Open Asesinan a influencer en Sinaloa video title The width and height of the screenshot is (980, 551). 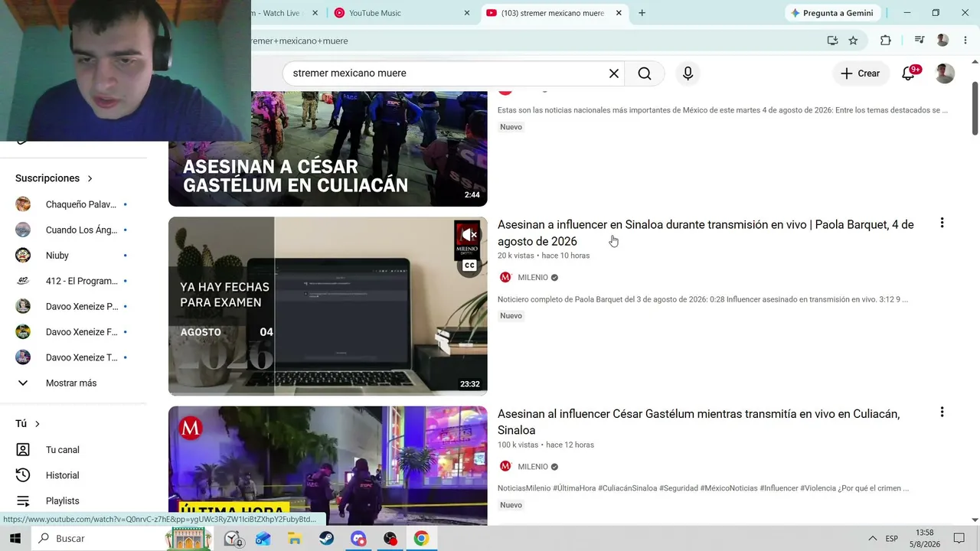pyautogui.click(x=705, y=233)
